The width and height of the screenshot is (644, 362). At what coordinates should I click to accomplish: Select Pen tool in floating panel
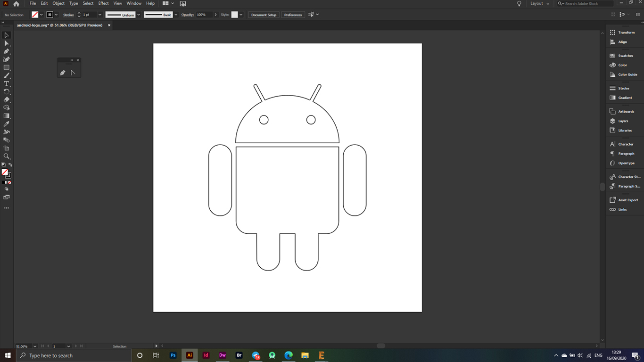click(63, 73)
